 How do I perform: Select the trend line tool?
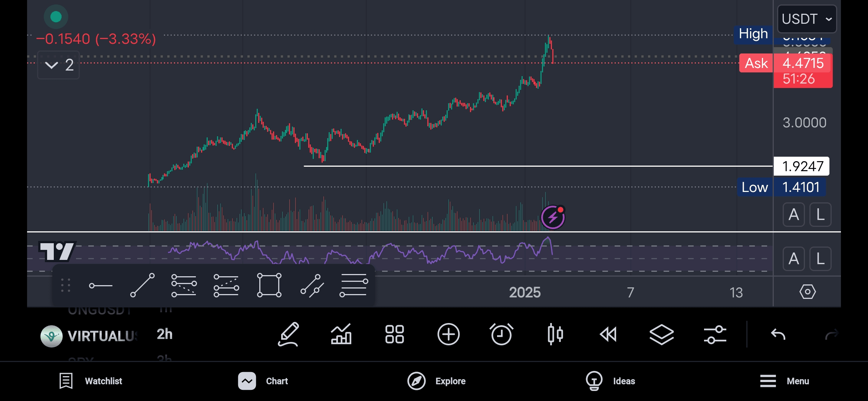[x=142, y=286]
